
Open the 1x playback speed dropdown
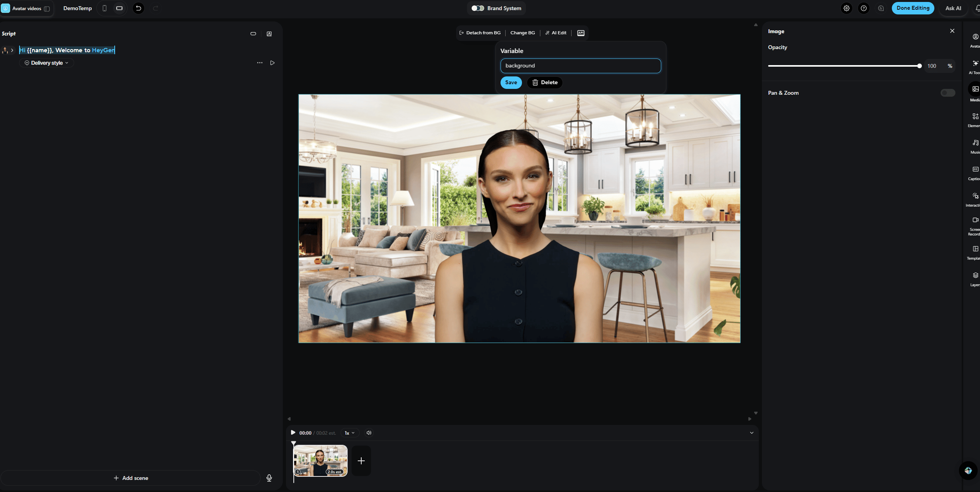(350, 433)
